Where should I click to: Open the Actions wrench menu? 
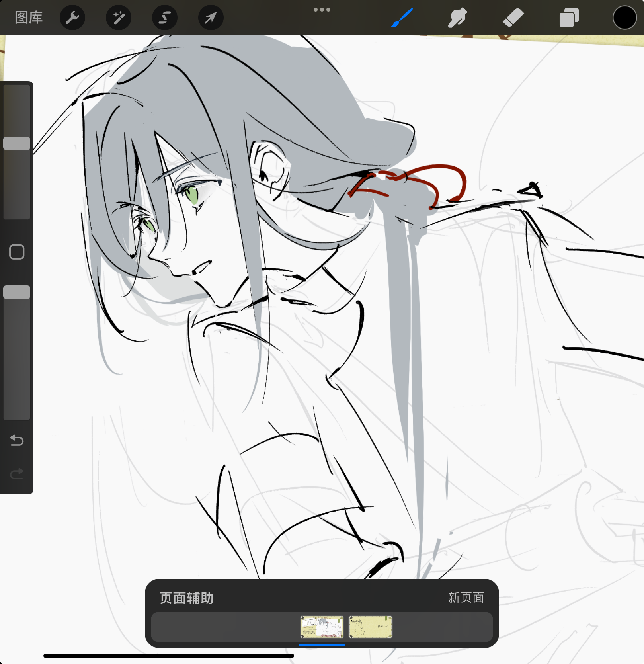(x=72, y=18)
